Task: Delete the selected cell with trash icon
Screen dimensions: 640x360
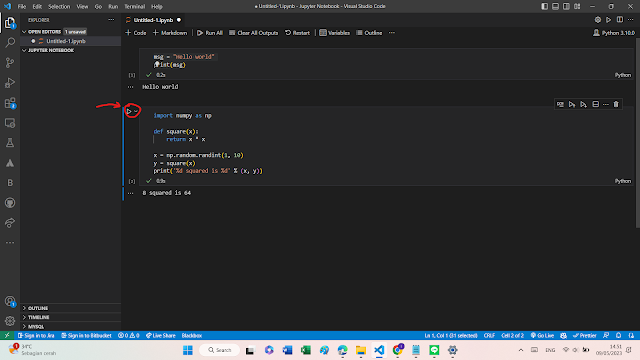Action: coord(616,104)
